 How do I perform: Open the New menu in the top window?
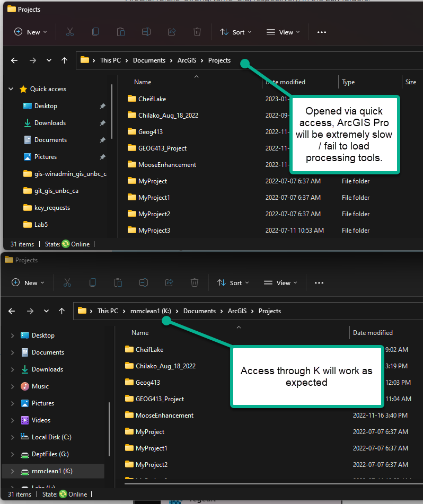point(31,32)
